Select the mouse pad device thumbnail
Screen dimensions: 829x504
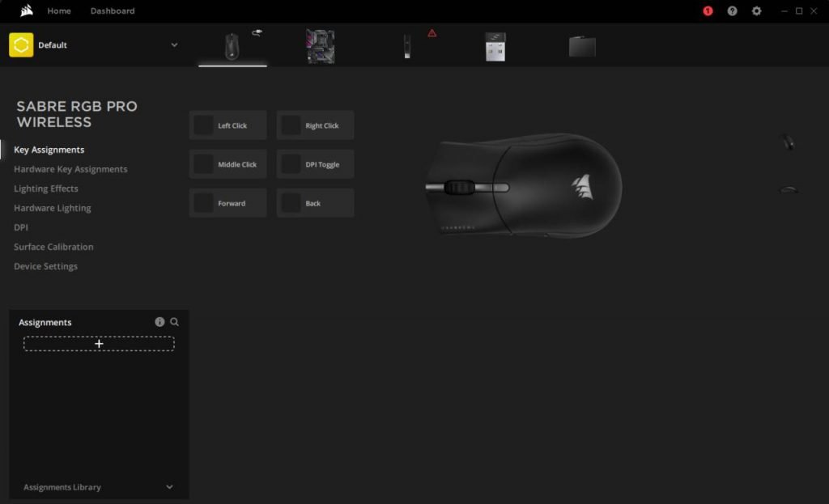582,46
